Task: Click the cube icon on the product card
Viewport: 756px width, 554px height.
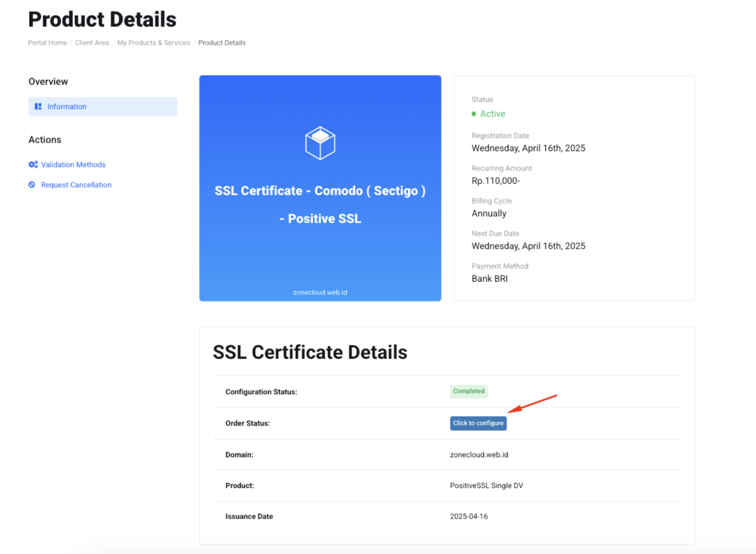Action: click(320, 143)
